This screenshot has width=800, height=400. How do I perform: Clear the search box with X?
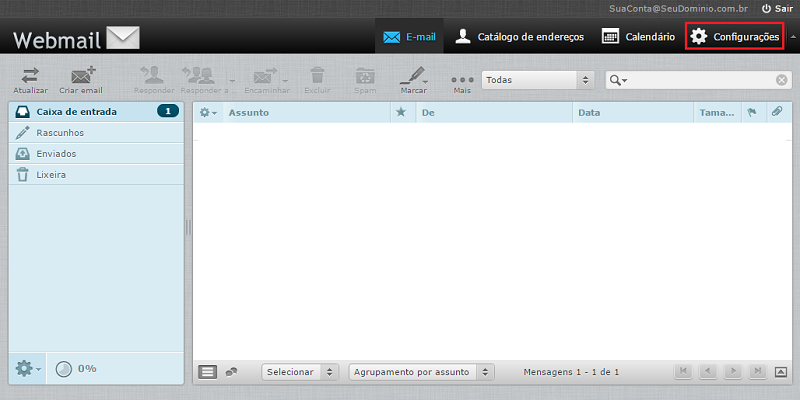(782, 80)
